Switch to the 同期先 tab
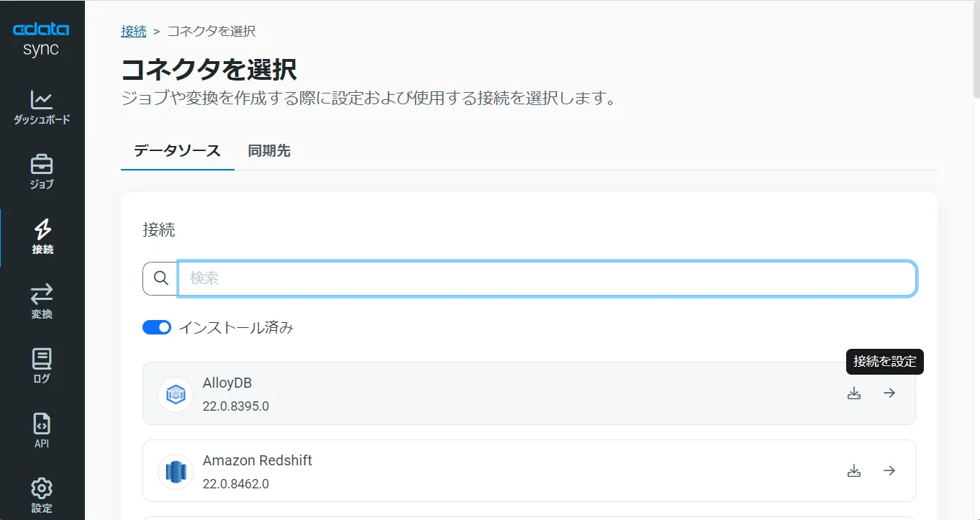The image size is (980, 520). coord(268,150)
